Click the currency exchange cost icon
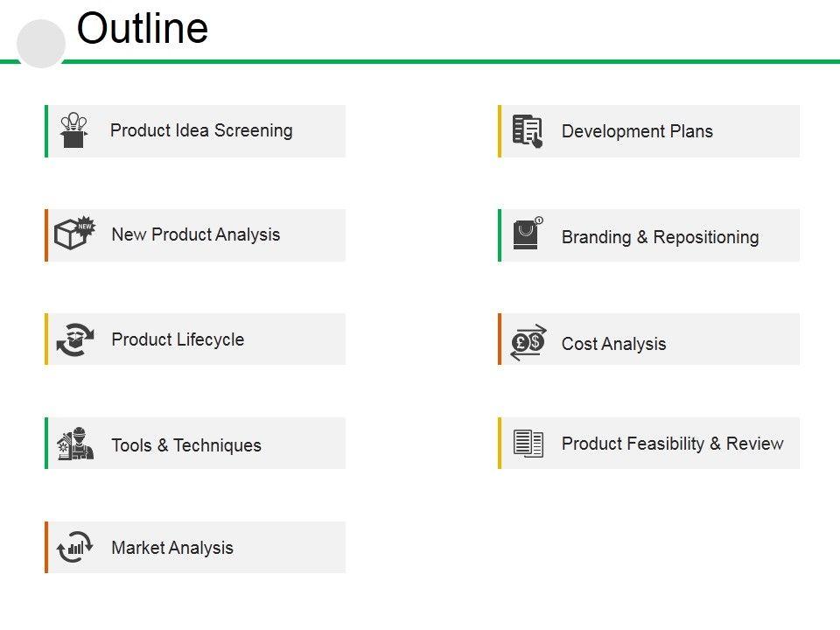The height and width of the screenshot is (630, 840). [528, 341]
